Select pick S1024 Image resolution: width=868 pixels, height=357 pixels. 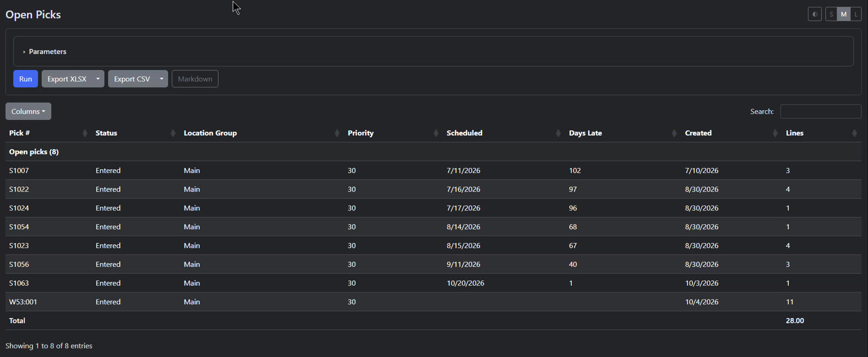pyautogui.click(x=19, y=208)
